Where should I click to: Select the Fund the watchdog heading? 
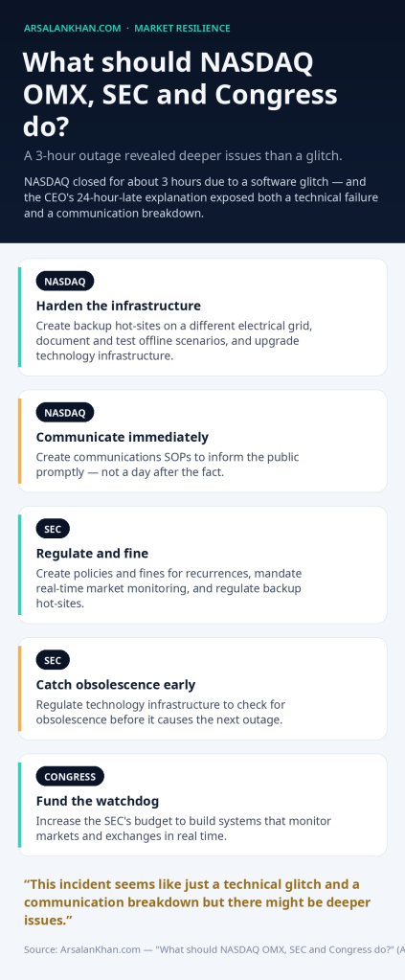pyautogui.click(x=98, y=801)
